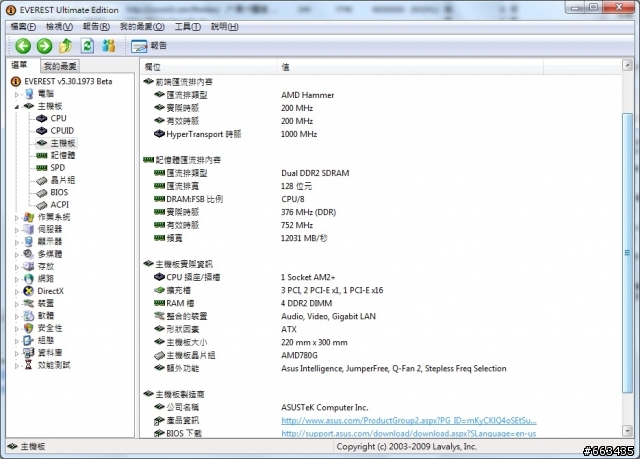The width and height of the screenshot is (640, 459).
Task: Expand the 效能測試 tree node
Action: pyautogui.click(x=17, y=366)
